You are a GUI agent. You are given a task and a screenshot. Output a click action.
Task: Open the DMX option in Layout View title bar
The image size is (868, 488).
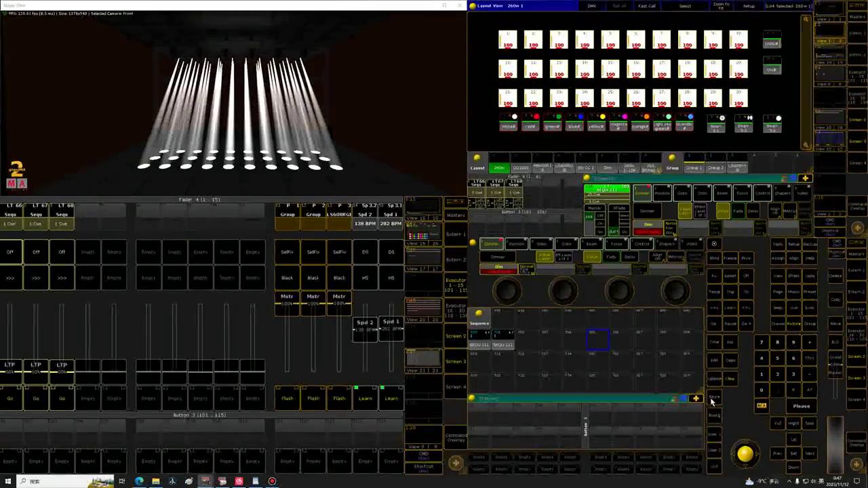591,6
